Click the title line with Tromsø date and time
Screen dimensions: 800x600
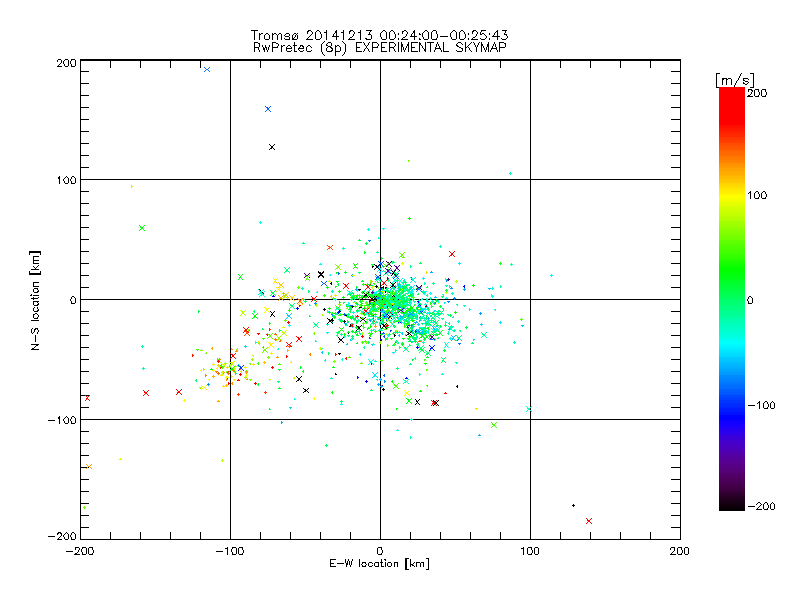coord(379,35)
